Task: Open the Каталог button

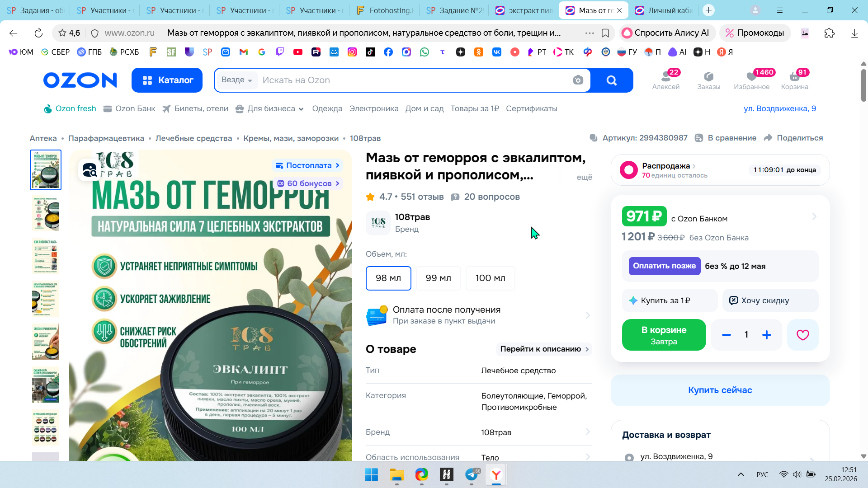Action: pyautogui.click(x=167, y=80)
